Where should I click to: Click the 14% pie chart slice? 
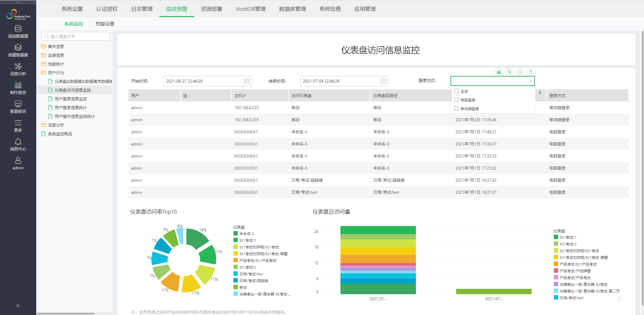[197, 238]
